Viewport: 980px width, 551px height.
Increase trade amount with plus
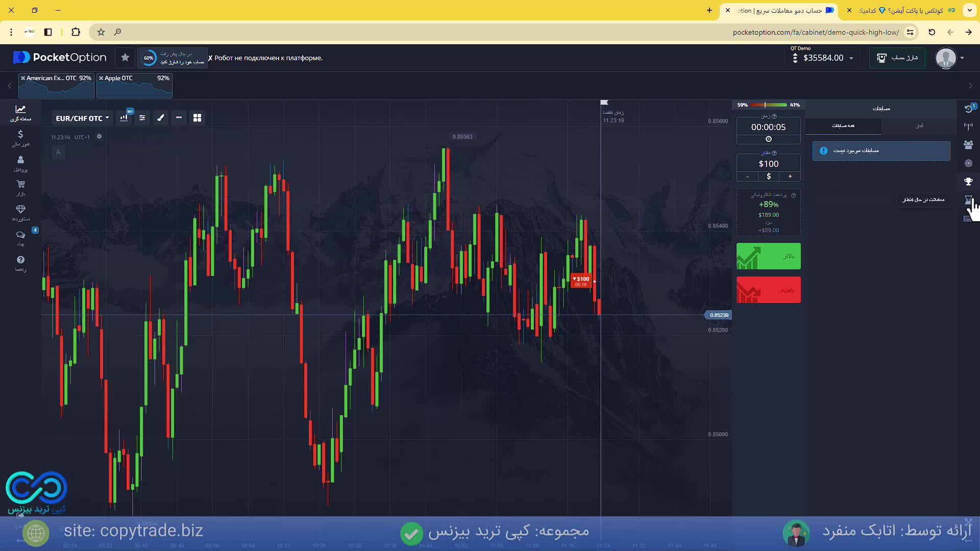click(x=790, y=177)
